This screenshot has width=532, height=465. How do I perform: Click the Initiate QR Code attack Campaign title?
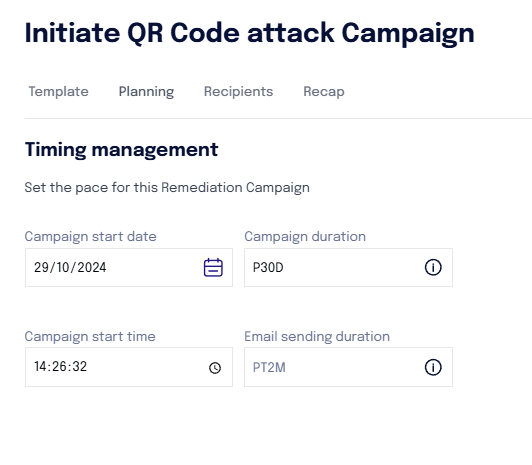pyautogui.click(x=250, y=34)
